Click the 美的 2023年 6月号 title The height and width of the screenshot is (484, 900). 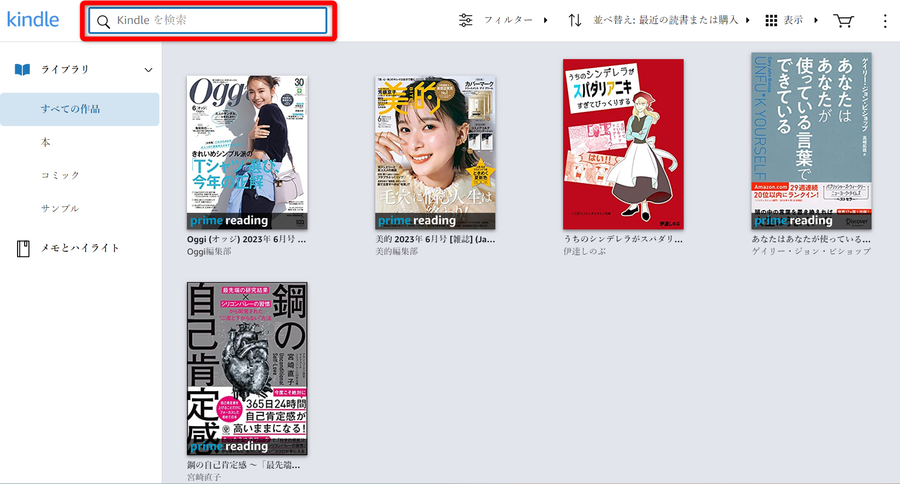[435, 239]
